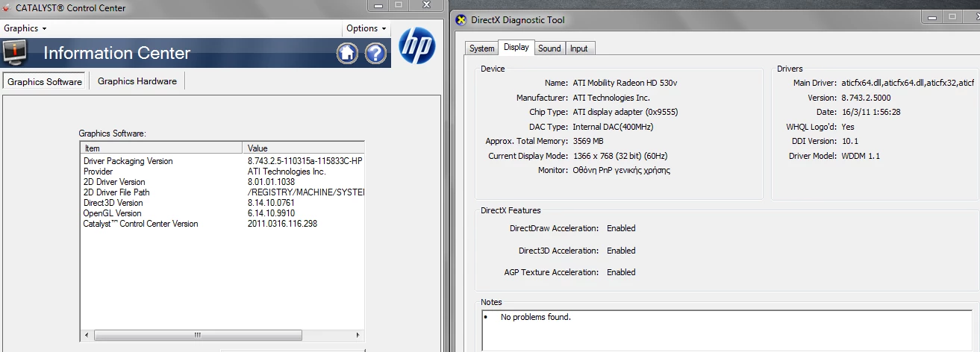The width and height of the screenshot is (980, 352).
Task: Click the horizontal scrollbar left arrow
Action: coord(86,336)
